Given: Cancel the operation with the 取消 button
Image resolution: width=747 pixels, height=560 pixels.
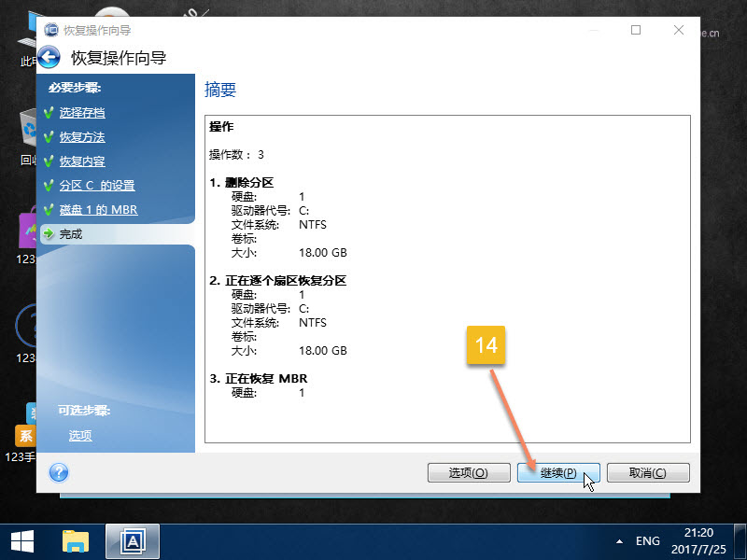Looking at the screenshot, I should (648, 472).
